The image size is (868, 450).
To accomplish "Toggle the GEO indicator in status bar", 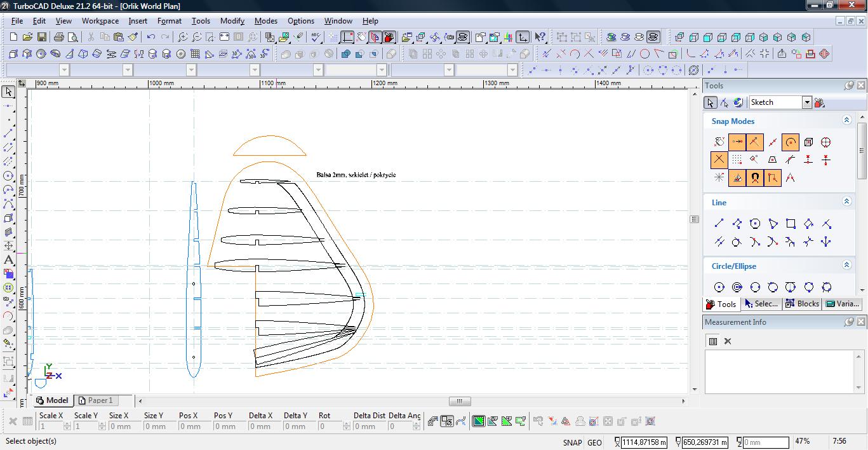I will pyautogui.click(x=594, y=442).
